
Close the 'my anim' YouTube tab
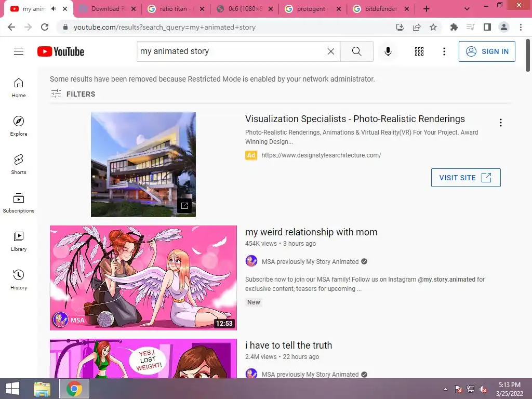click(65, 9)
